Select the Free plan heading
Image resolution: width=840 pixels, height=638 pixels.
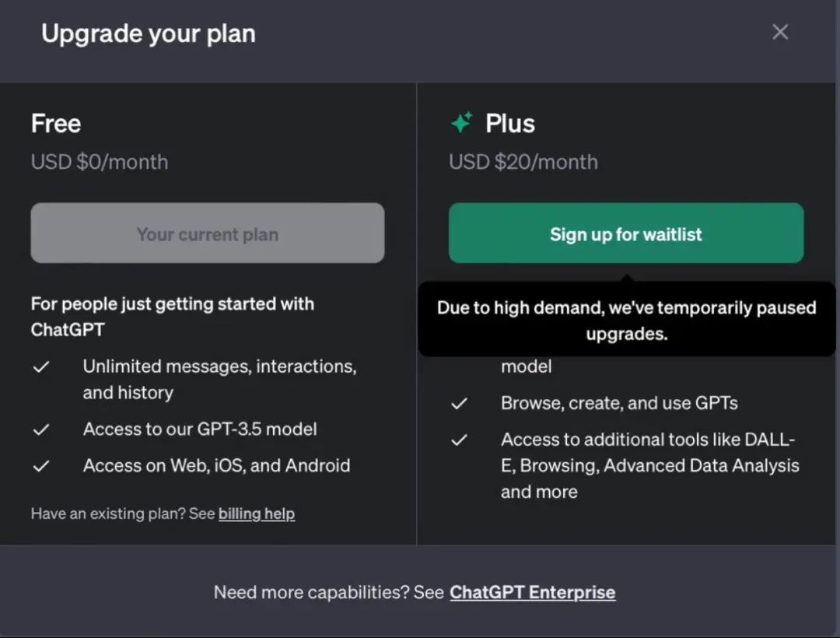tap(56, 124)
